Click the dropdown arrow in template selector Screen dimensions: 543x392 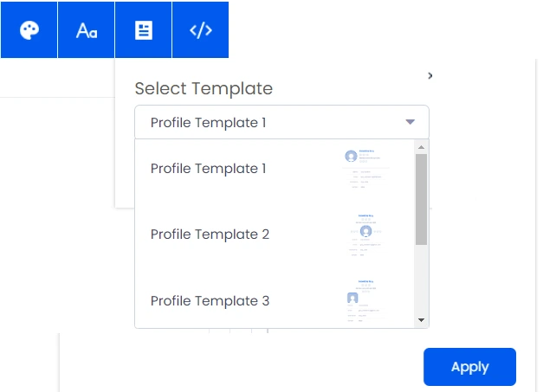(x=410, y=122)
